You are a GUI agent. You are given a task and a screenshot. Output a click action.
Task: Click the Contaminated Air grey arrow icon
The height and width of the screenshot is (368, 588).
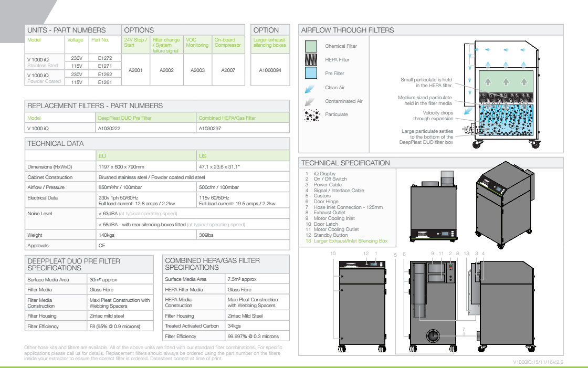click(309, 102)
